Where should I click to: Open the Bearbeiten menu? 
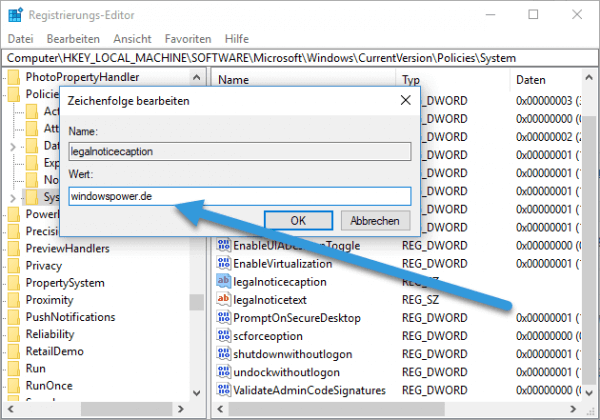click(x=73, y=39)
